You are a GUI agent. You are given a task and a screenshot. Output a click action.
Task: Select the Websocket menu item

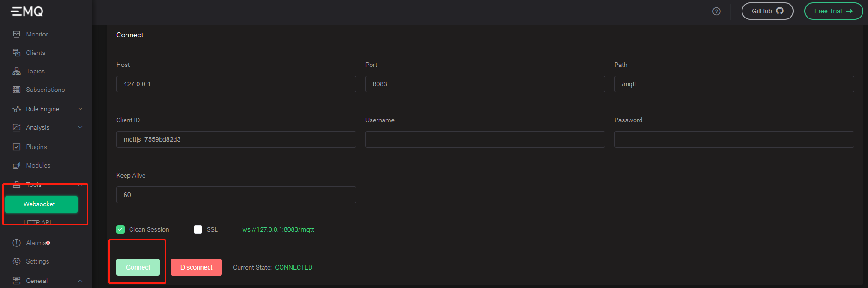coord(41,204)
